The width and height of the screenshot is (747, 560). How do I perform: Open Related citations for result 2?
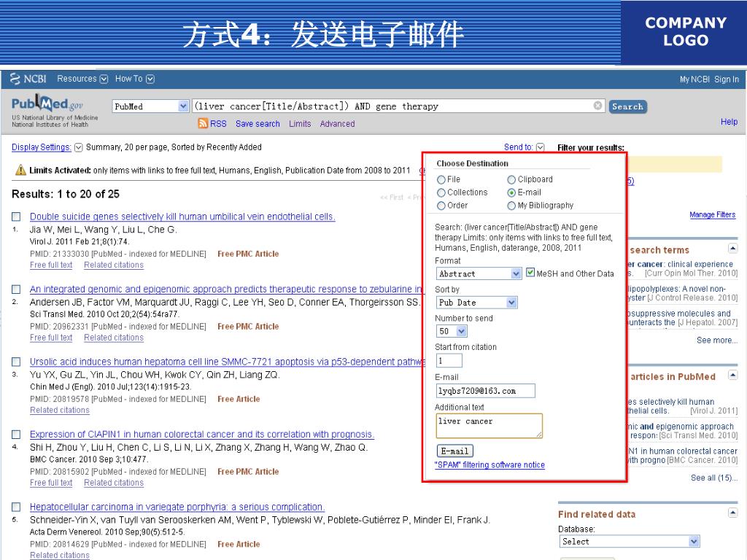click(x=114, y=338)
